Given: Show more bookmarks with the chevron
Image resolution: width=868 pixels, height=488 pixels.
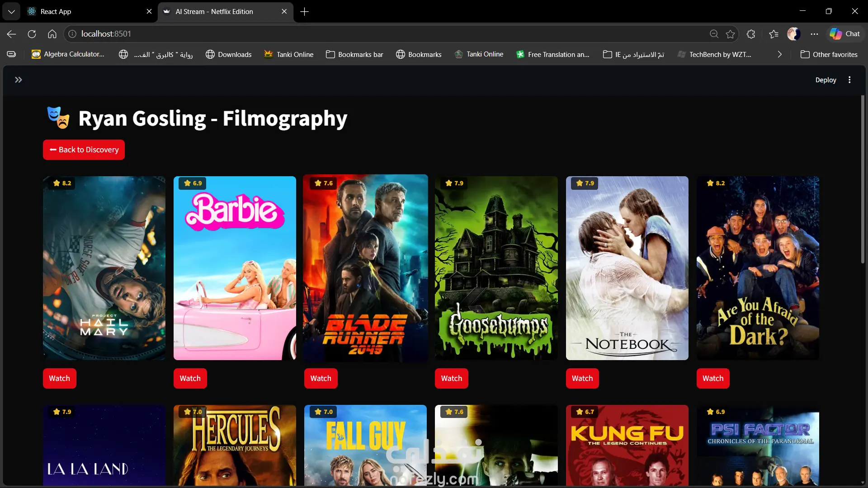Looking at the screenshot, I should (779, 54).
